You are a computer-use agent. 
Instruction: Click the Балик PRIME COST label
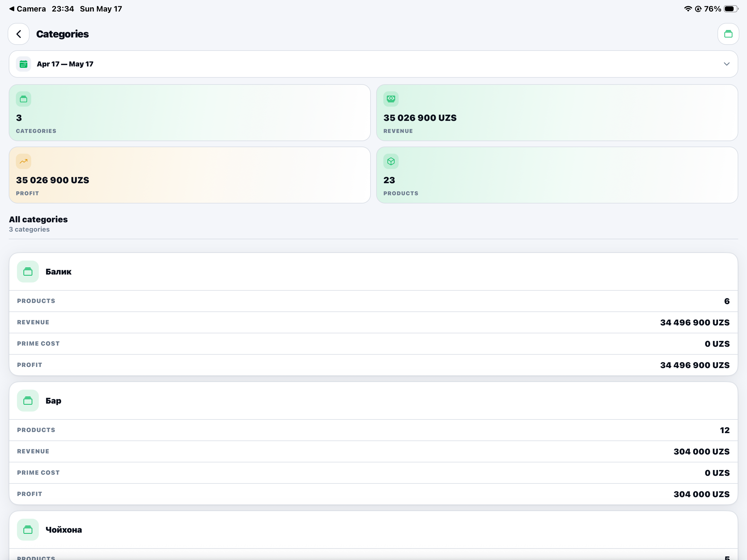[38, 343]
